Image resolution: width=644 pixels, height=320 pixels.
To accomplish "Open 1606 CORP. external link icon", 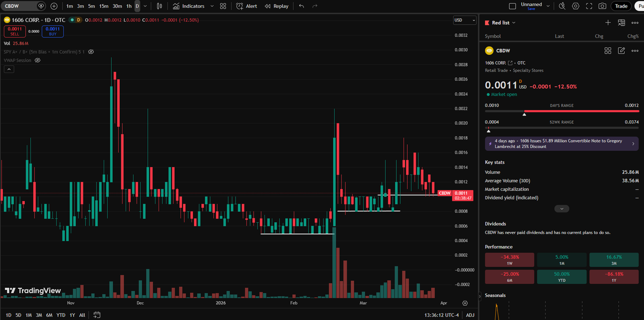I will coord(510,63).
